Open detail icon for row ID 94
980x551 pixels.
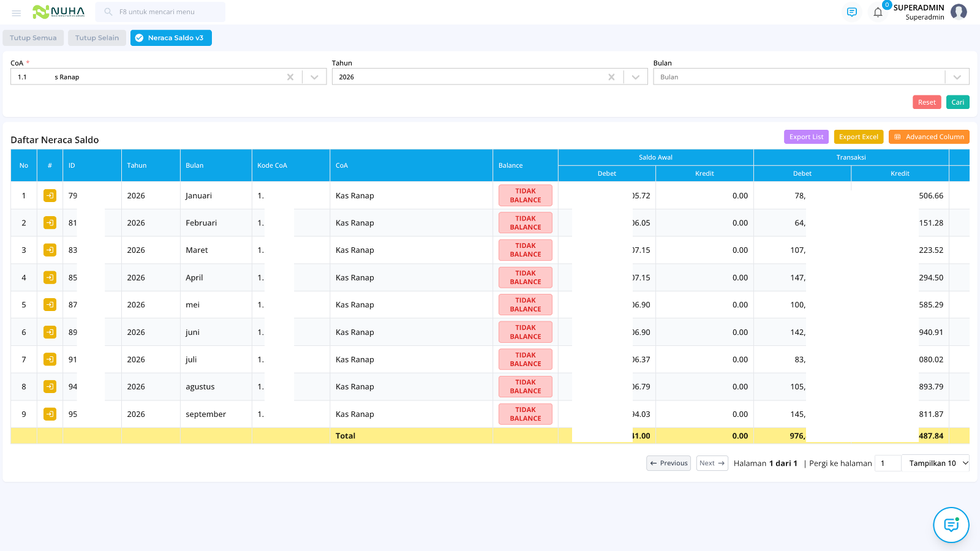50,387
